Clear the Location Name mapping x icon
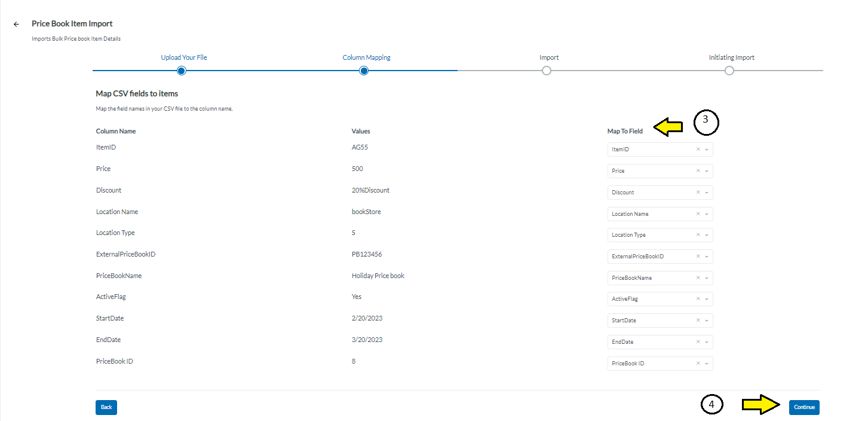 tap(698, 213)
